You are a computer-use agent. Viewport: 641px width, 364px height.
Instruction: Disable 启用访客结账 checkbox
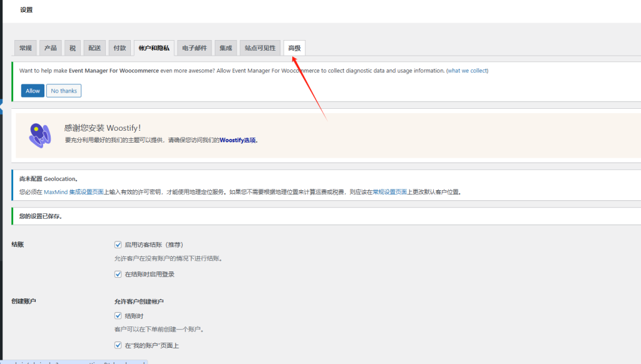pyautogui.click(x=118, y=244)
